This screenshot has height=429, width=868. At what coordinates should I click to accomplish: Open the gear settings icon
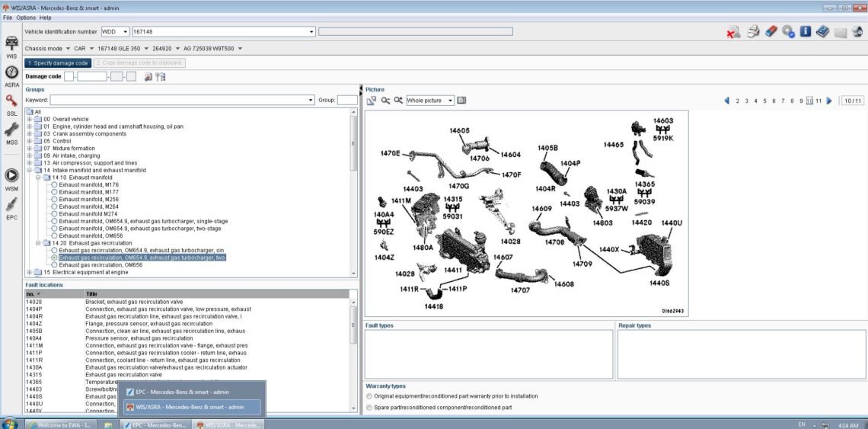click(788, 31)
